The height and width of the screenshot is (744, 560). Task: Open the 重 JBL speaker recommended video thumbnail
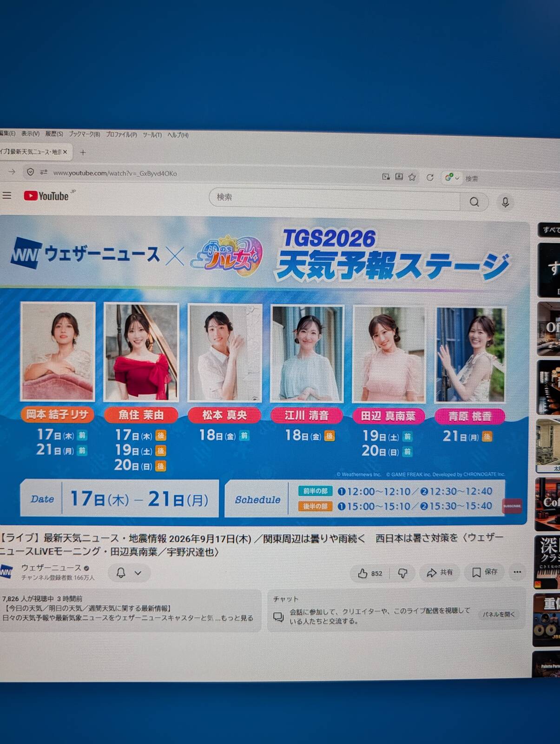point(547,620)
